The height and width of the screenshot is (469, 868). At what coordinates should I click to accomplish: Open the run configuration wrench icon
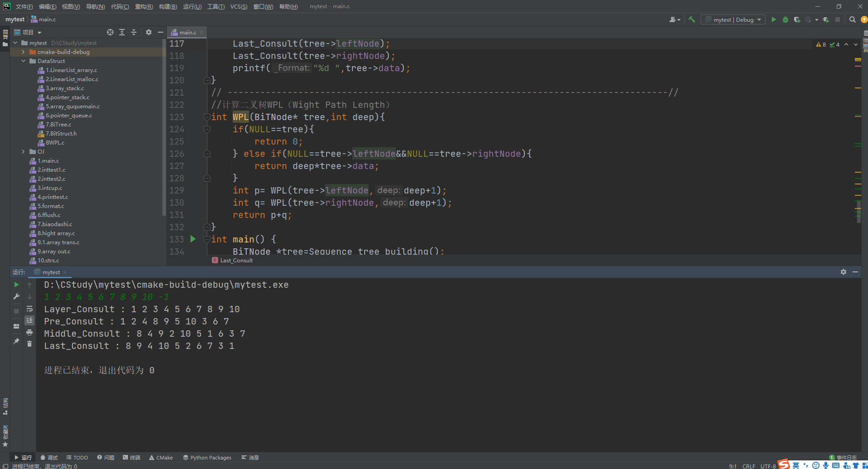[x=16, y=296]
